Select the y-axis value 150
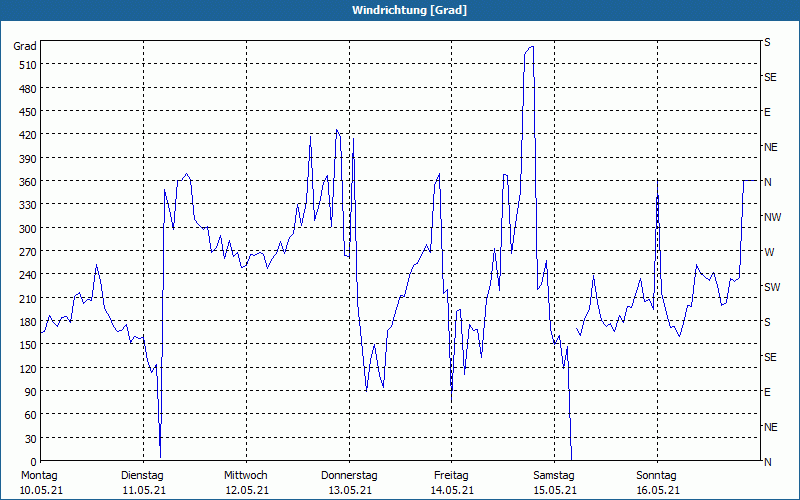Viewport: 800px width, 500px height. [x=28, y=345]
